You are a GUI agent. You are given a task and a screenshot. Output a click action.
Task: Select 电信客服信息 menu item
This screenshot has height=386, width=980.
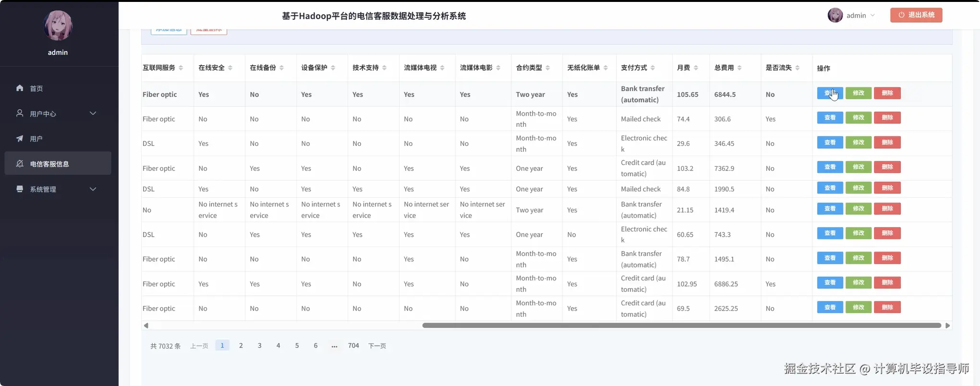pyautogui.click(x=58, y=164)
